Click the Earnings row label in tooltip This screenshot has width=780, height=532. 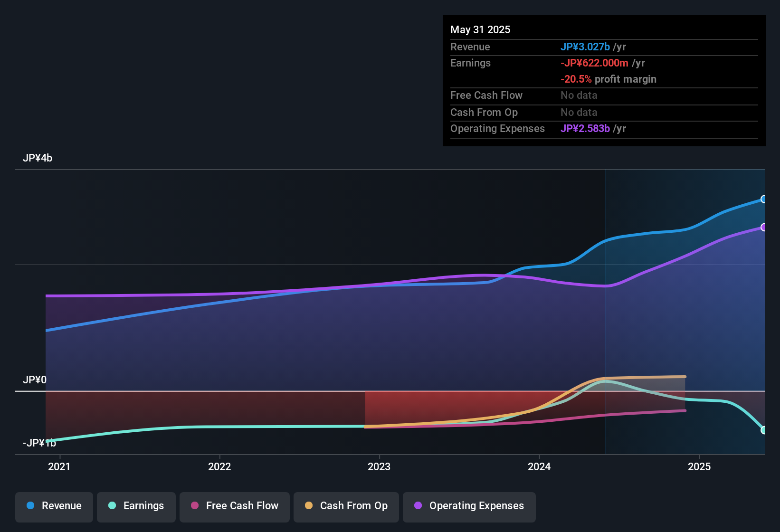point(470,63)
